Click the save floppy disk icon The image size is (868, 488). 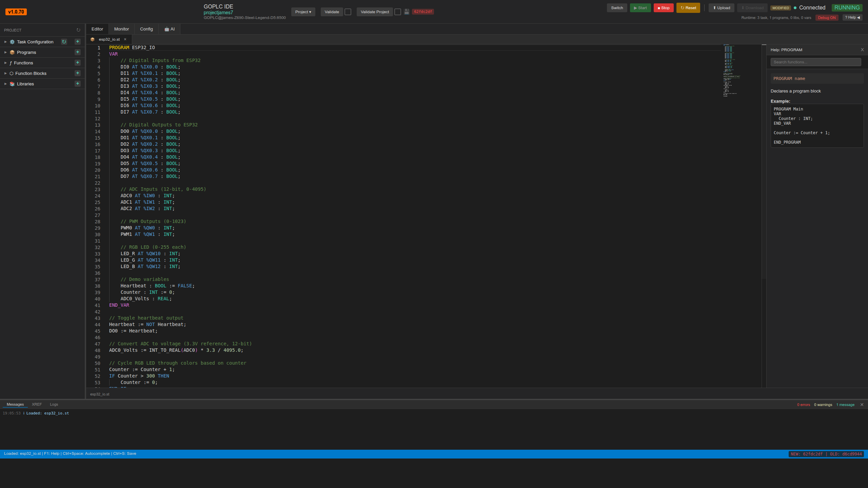[x=407, y=12]
